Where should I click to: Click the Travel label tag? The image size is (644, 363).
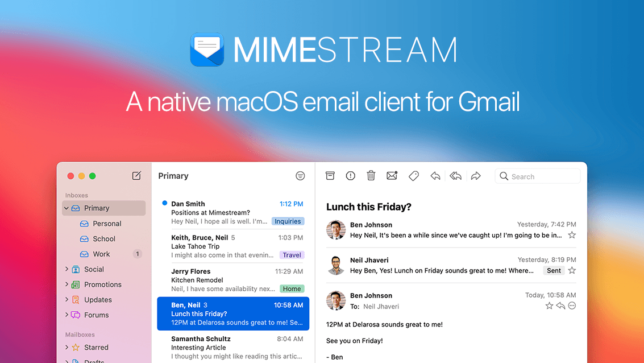pyautogui.click(x=292, y=255)
